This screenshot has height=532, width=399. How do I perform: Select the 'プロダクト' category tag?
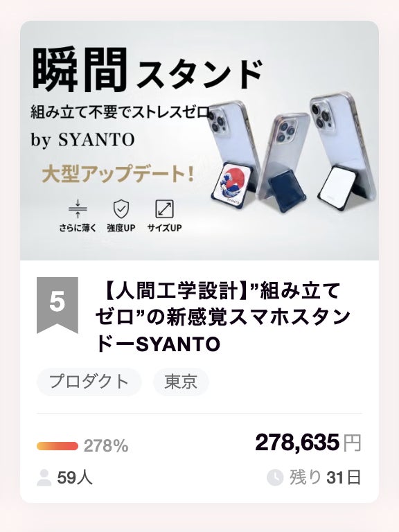89,382
